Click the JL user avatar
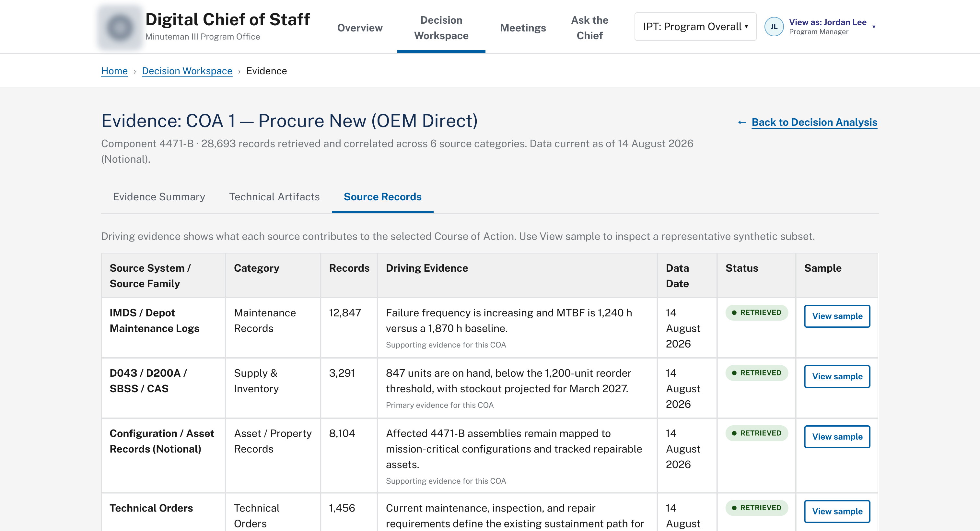This screenshot has width=980, height=531. point(774,27)
